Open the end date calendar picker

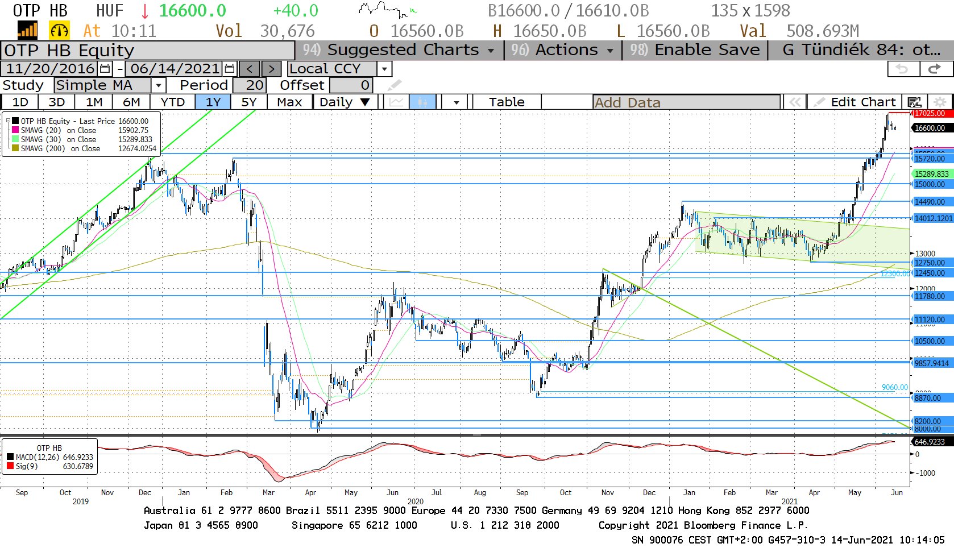point(230,69)
